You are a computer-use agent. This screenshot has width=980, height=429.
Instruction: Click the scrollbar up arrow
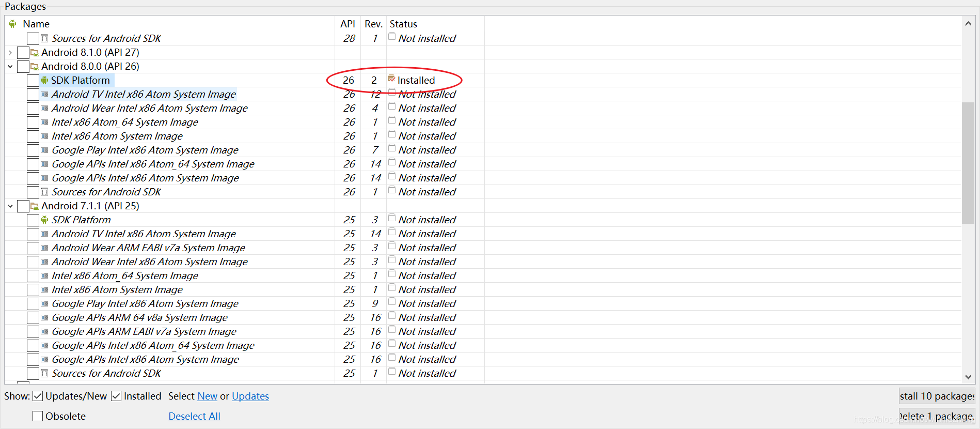click(968, 23)
